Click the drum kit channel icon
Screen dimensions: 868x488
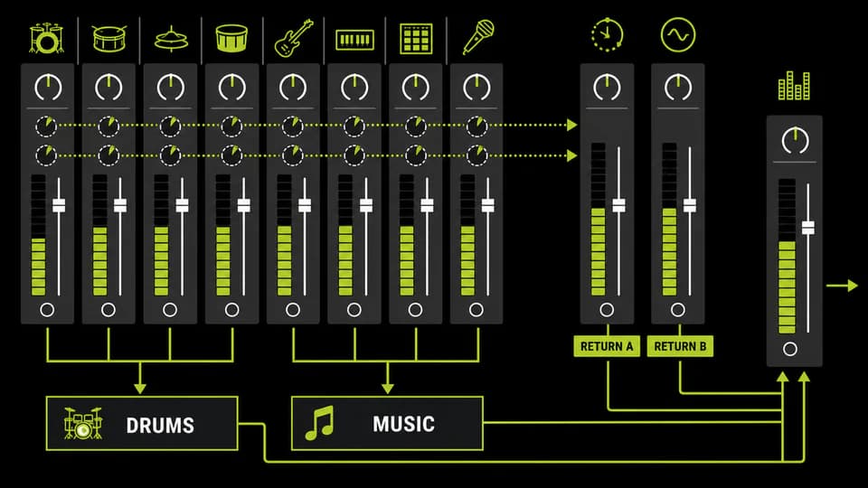pos(46,38)
